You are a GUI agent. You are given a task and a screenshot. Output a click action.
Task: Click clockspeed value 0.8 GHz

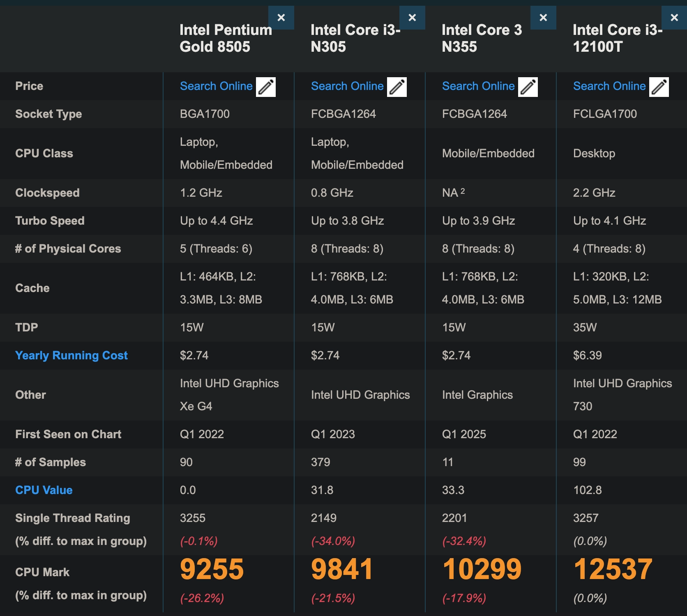332,193
